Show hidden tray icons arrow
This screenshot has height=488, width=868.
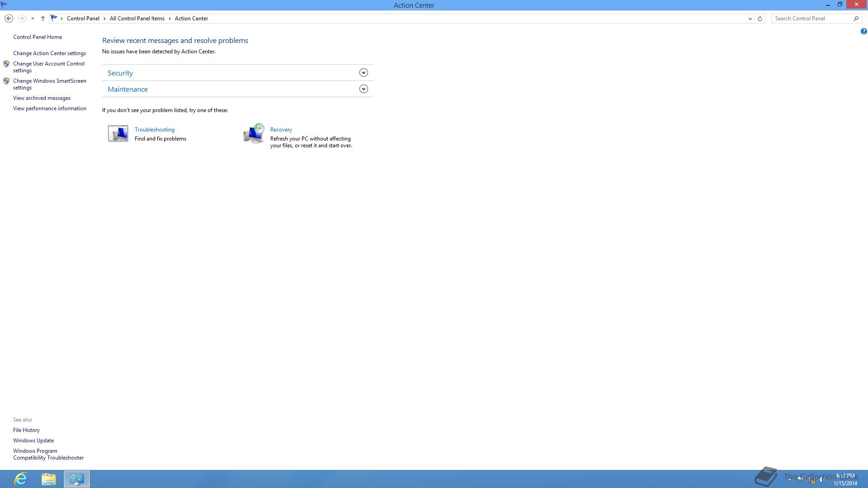pos(789,479)
